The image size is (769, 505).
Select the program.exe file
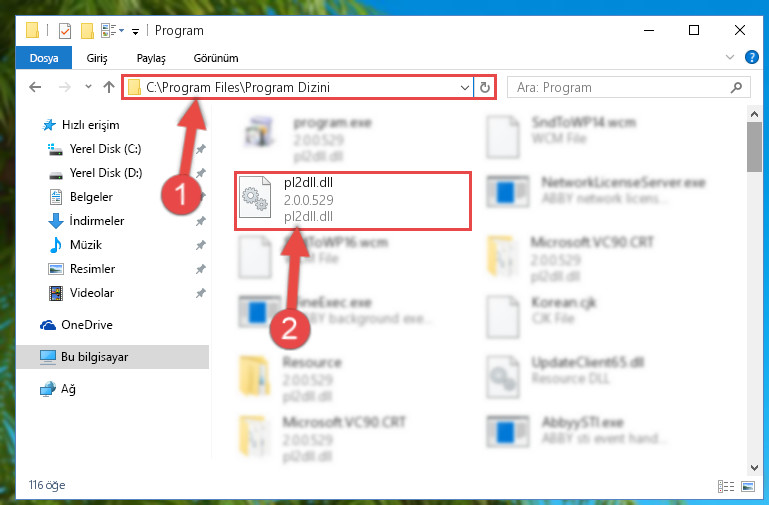point(308,138)
